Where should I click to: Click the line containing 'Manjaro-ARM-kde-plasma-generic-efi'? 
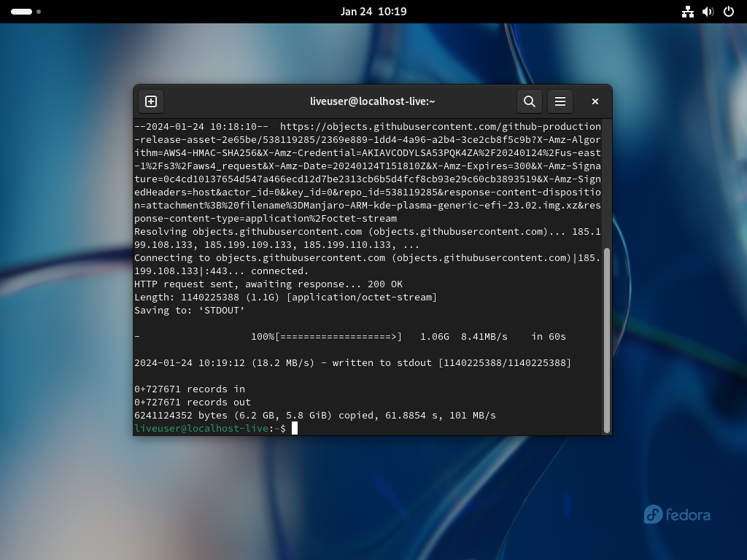[368, 206]
